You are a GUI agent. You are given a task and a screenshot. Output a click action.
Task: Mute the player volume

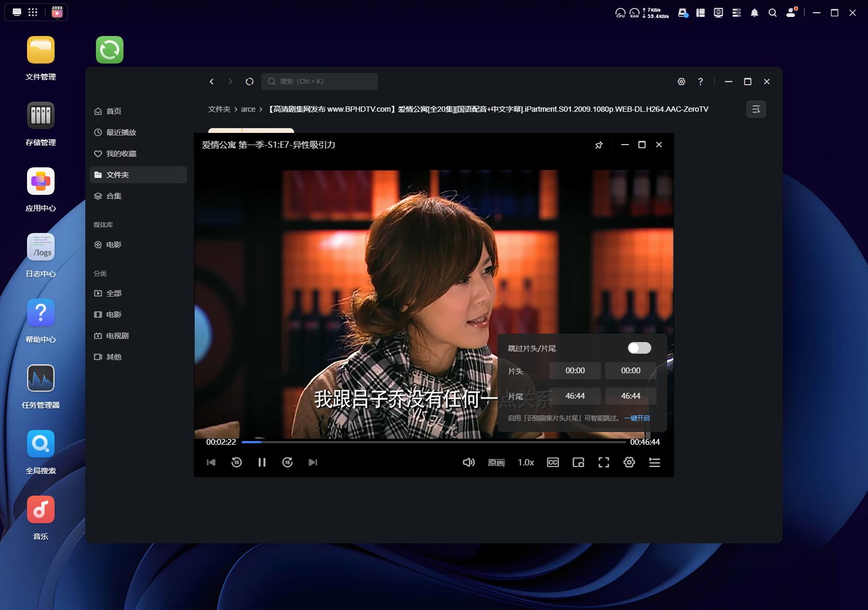pos(468,462)
